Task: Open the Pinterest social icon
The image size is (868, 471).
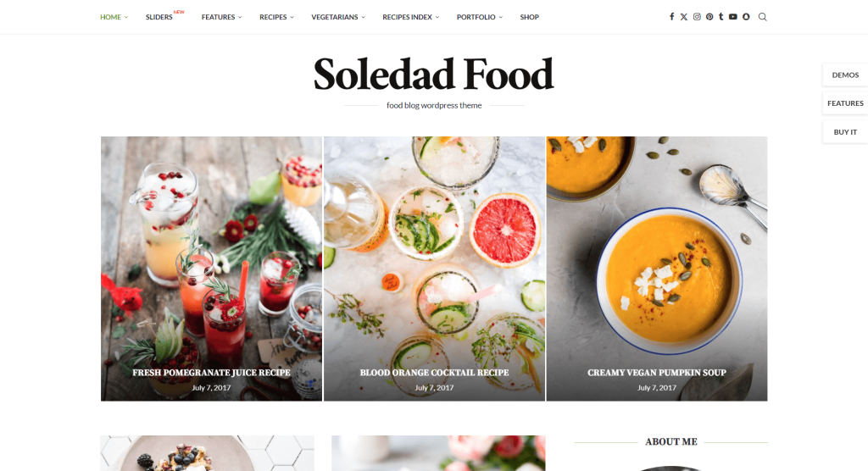Action: click(709, 17)
